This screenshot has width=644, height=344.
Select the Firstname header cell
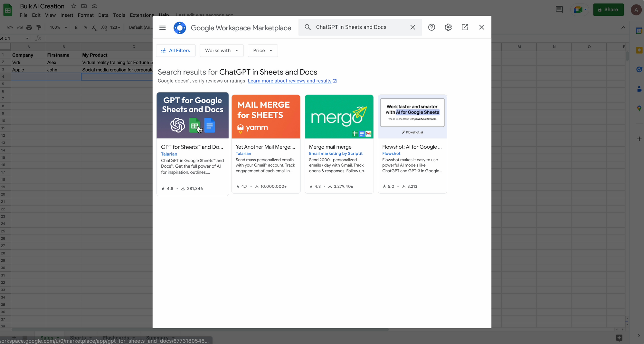63,55
